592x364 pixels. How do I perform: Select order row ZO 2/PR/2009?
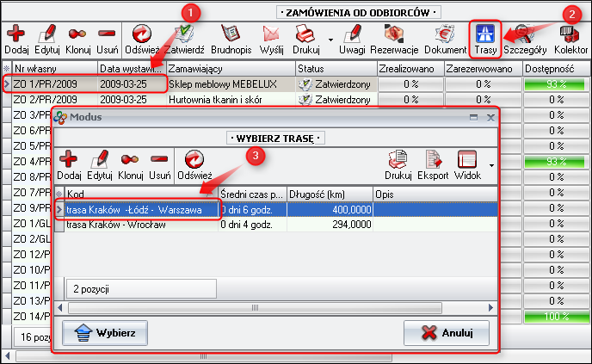point(52,99)
